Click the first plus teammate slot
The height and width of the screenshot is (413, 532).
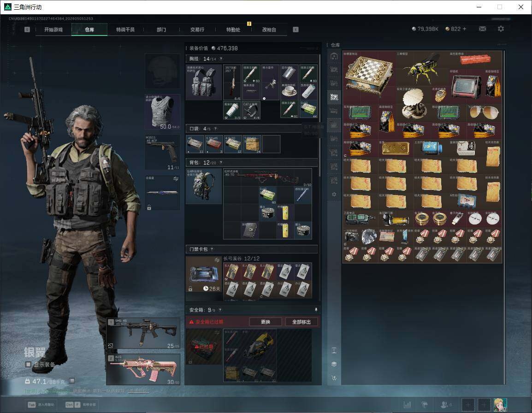pos(468,405)
